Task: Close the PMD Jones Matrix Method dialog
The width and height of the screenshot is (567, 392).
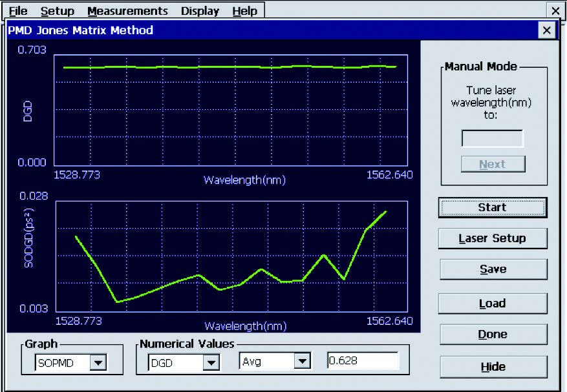Action: [x=546, y=30]
